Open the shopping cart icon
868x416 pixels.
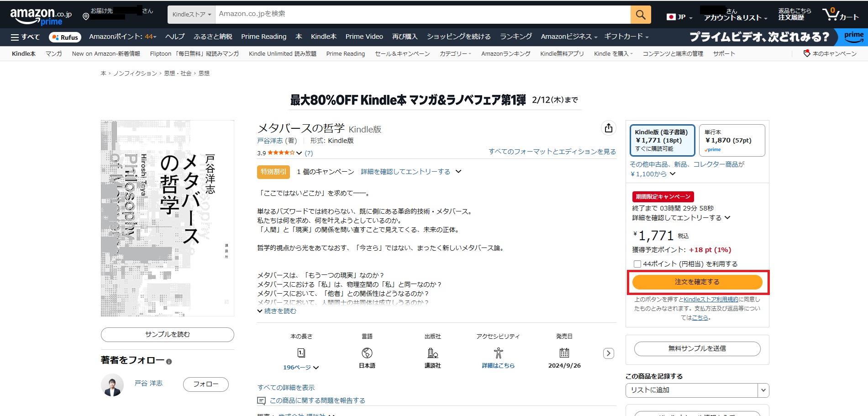tap(840, 15)
